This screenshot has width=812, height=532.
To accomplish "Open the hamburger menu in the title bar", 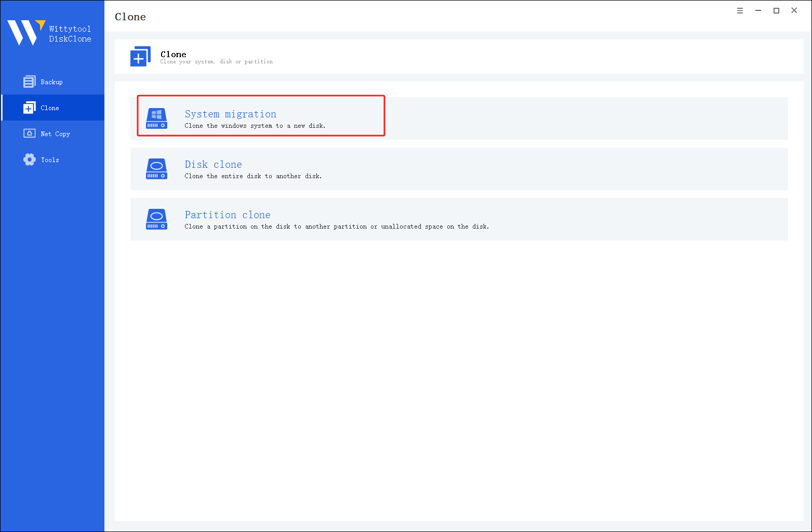I will click(740, 10).
